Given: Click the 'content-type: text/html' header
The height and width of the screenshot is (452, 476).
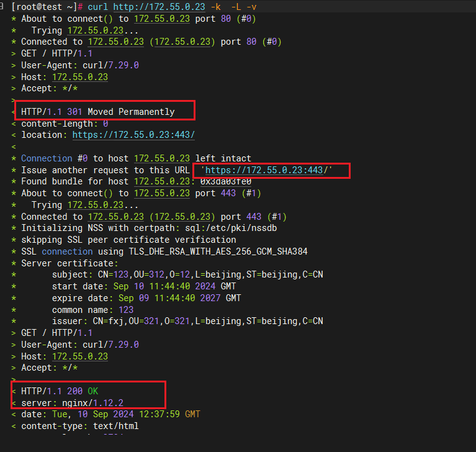Looking at the screenshot, I should coord(79,426).
